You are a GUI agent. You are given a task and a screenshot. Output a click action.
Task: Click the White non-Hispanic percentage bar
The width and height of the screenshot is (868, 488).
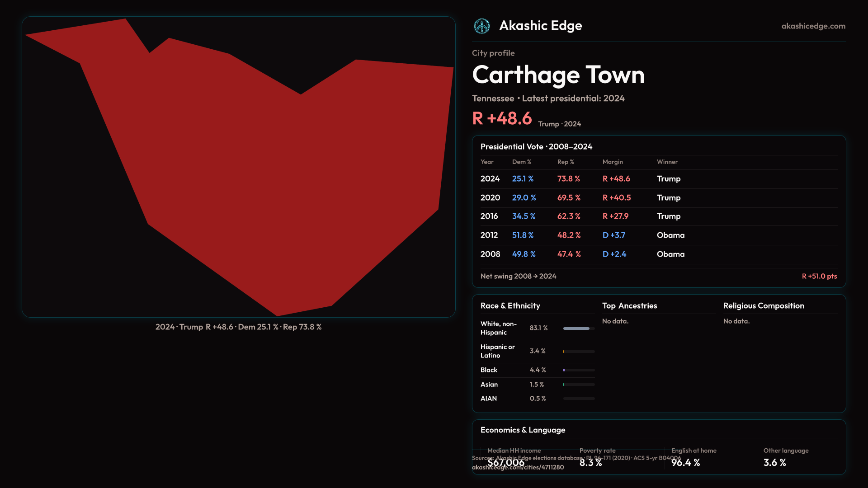[578, 328]
